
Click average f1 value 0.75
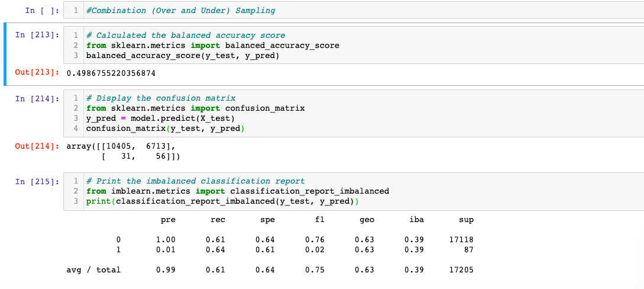(315, 270)
